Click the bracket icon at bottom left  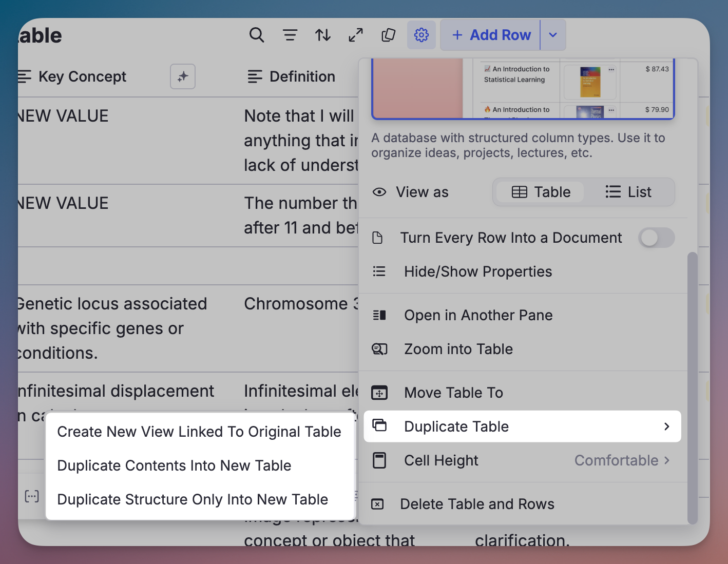click(32, 496)
